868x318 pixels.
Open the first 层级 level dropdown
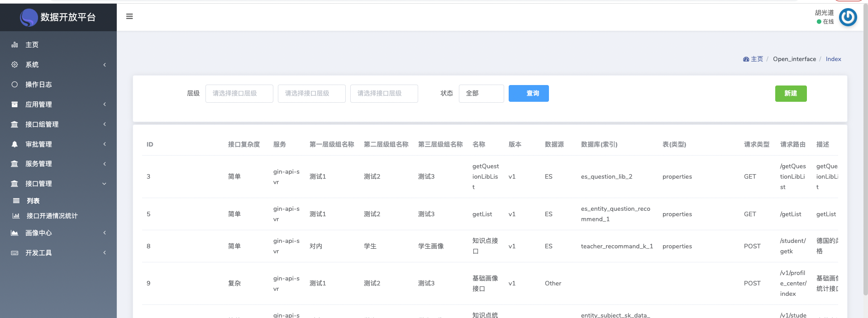point(239,94)
